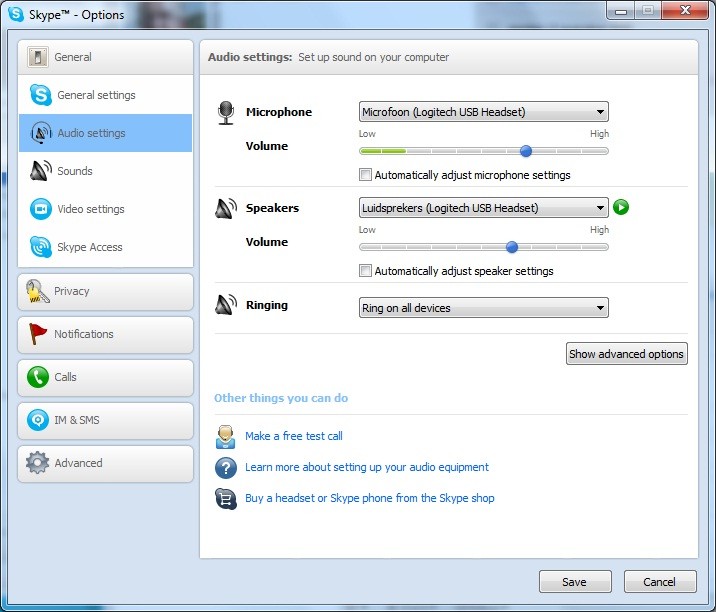Play speaker test sound with green button
Viewport: 716px width, 612px height.
621,207
